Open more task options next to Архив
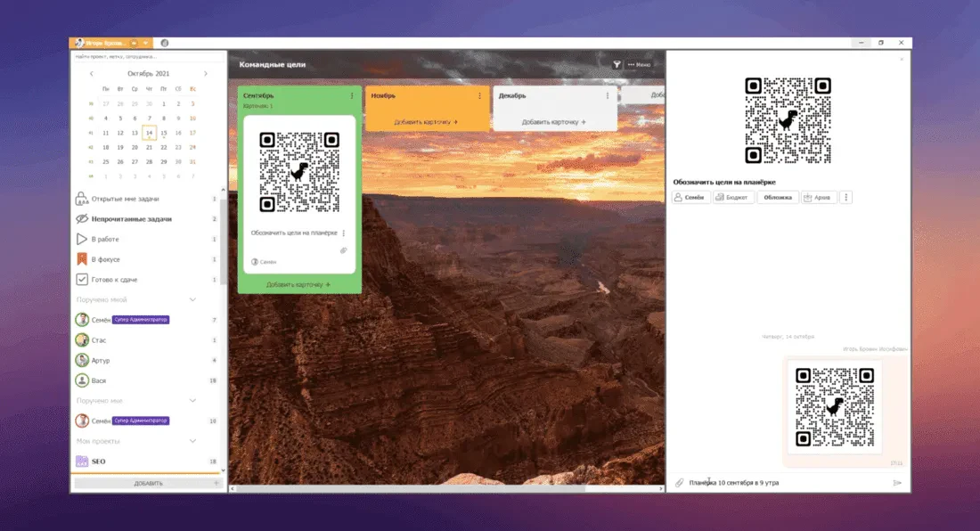Image resolution: width=980 pixels, height=531 pixels. pyautogui.click(x=846, y=198)
